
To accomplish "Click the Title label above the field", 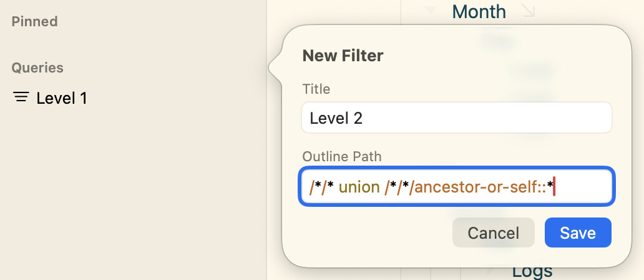I will pos(316,89).
